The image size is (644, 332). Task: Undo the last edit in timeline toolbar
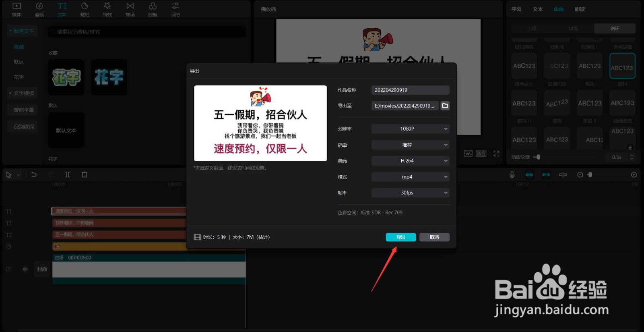pos(34,174)
